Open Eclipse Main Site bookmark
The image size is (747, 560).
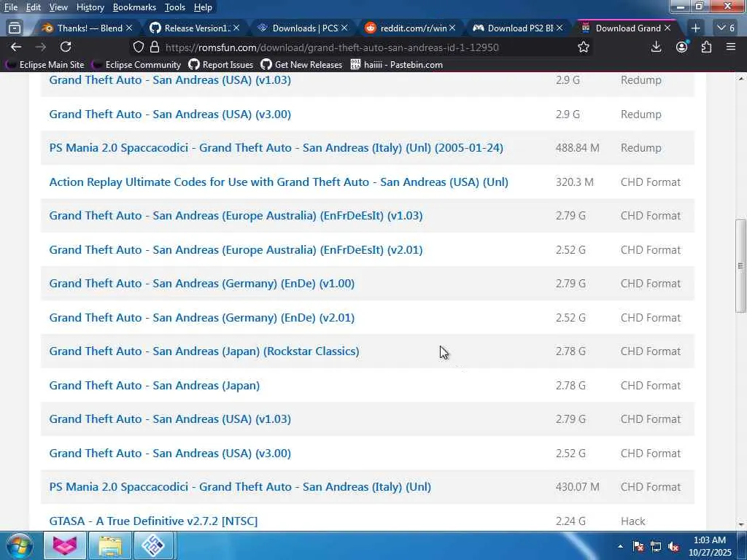(44, 65)
